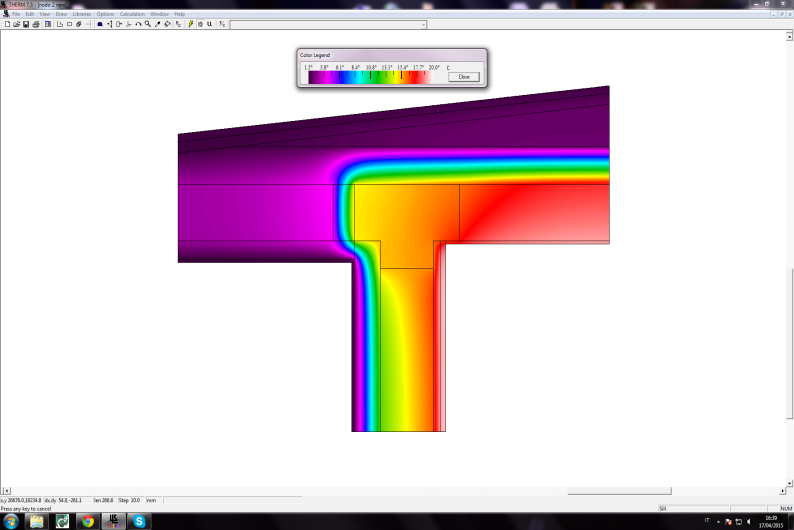Open the Options menu

(x=105, y=14)
